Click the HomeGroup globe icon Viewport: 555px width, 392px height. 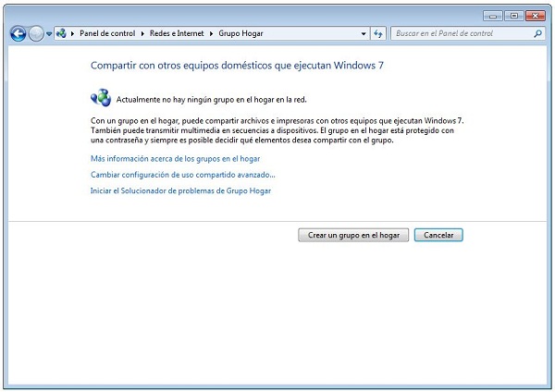pyautogui.click(x=100, y=97)
